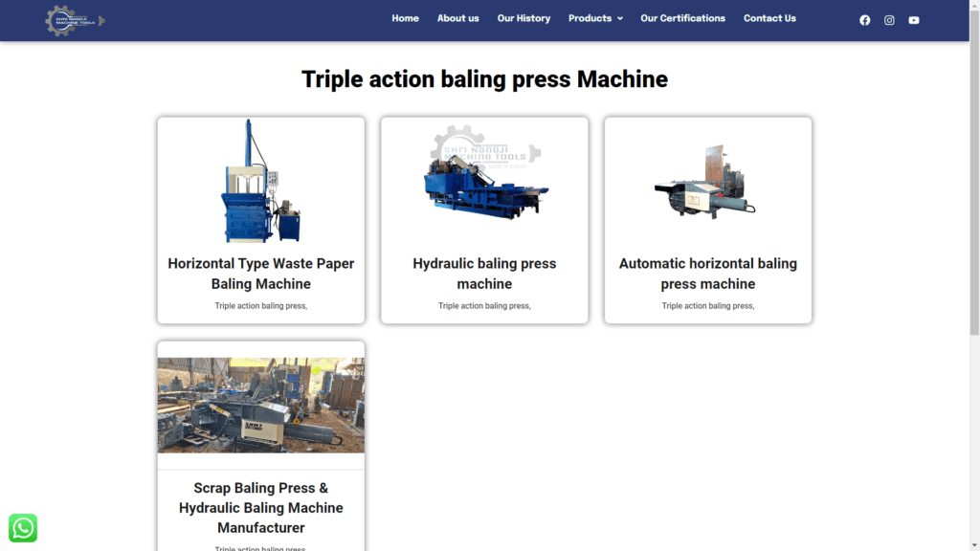980x551 pixels.
Task: Open the YouTube social icon
Action: pyautogui.click(x=914, y=20)
